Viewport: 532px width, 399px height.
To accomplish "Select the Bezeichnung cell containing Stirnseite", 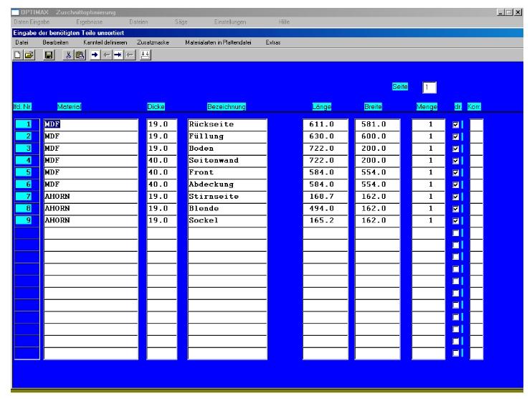I will tap(227, 196).
